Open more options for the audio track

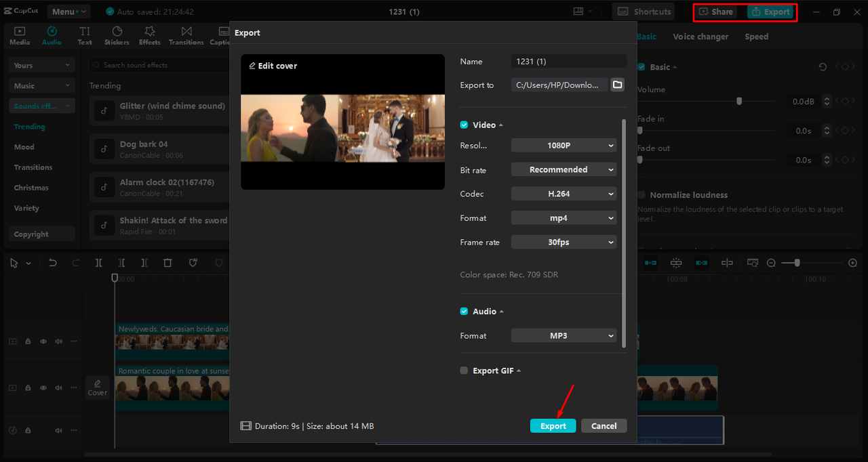(x=74, y=430)
